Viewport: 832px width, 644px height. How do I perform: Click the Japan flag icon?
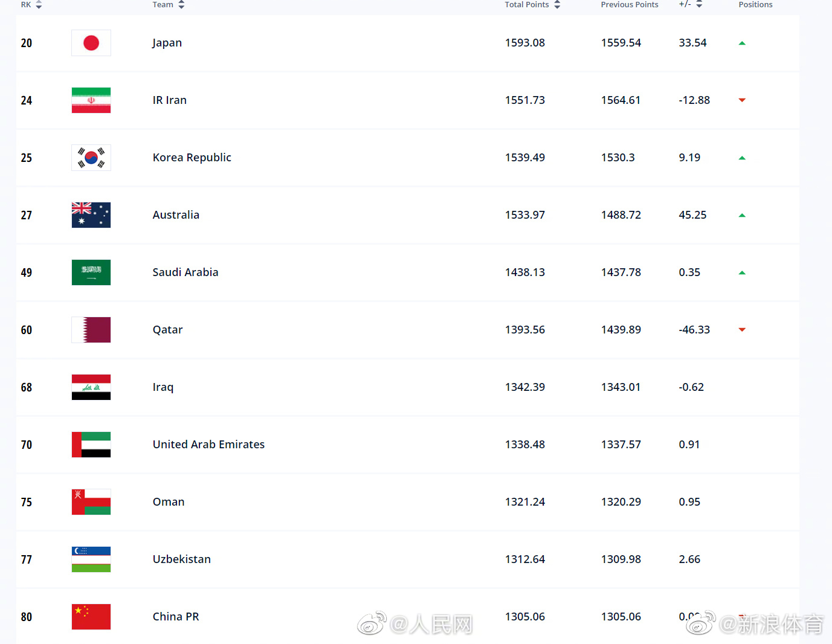point(91,43)
